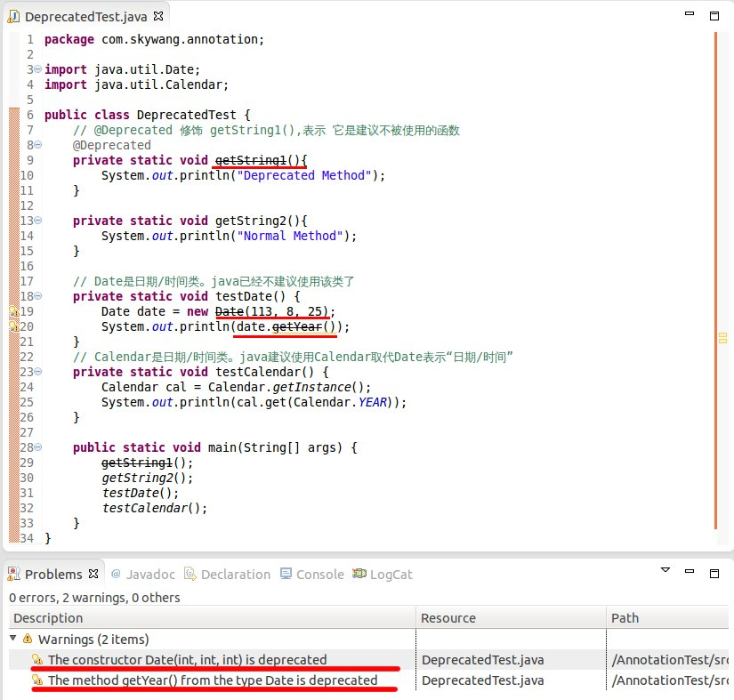Click the warning marker on line 20
Image resolution: width=734 pixels, height=700 pixels.
click(13, 326)
